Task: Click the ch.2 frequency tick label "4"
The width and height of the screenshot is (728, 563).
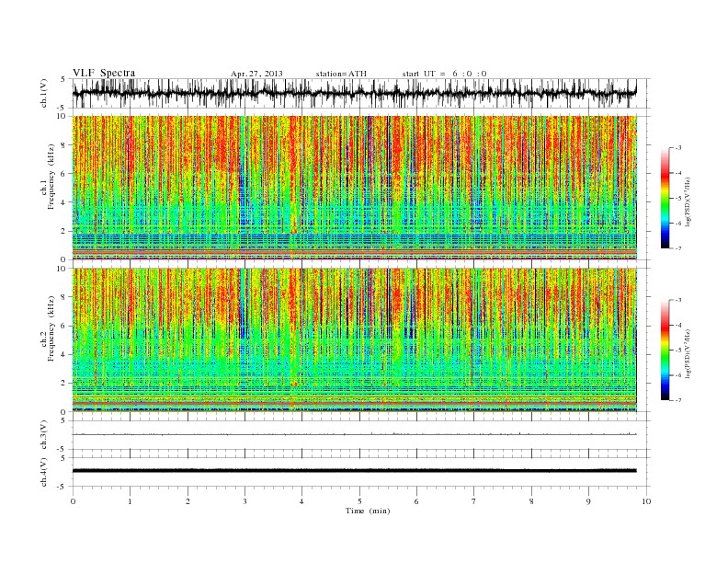Action: coord(63,354)
